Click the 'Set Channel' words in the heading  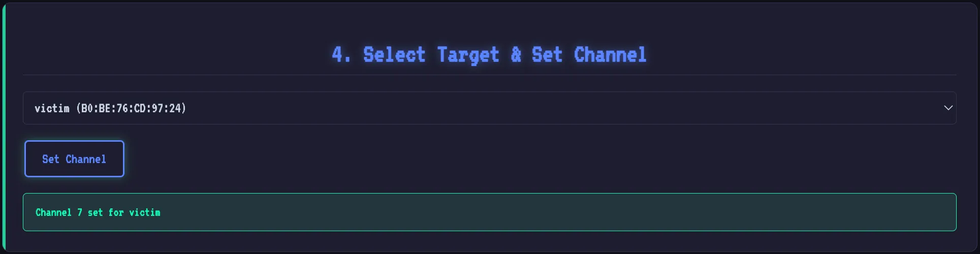point(589,54)
